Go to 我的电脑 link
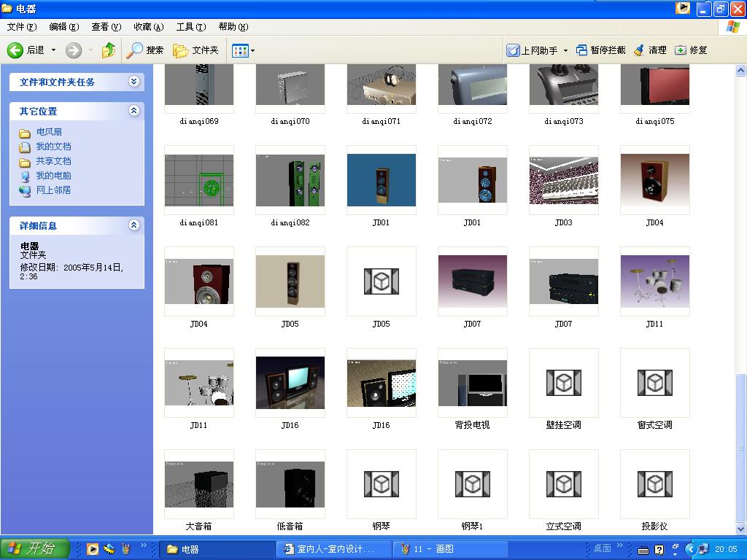The width and height of the screenshot is (747, 560). pyautogui.click(x=53, y=175)
